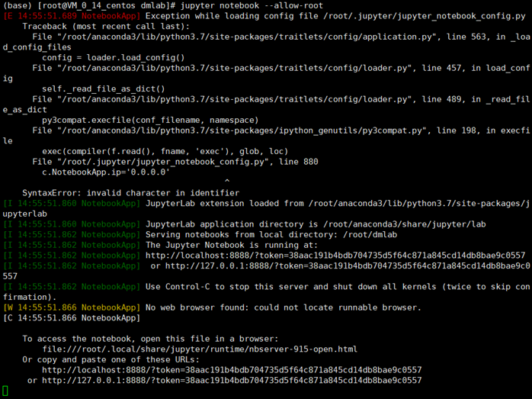Click 'self._read_file_as_dict()' line
Image resolution: width=532 pixels, height=399 pixels.
[x=104, y=89]
